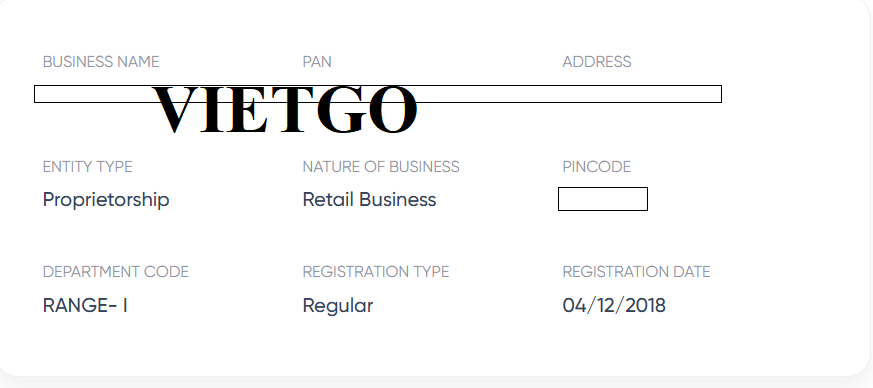Click the PAN field label
The width and height of the screenshot is (873, 388).
pyautogui.click(x=317, y=61)
